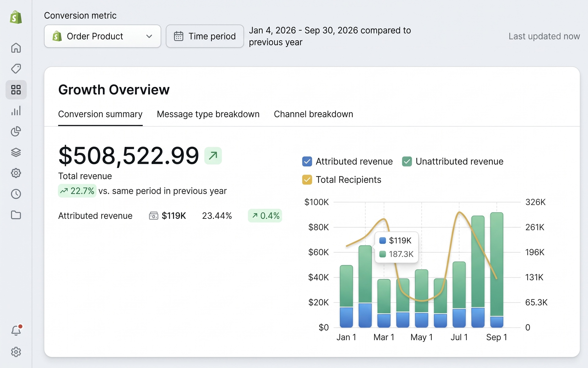Click the calendar icon in Time period
This screenshot has width=588, height=368.
178,36
